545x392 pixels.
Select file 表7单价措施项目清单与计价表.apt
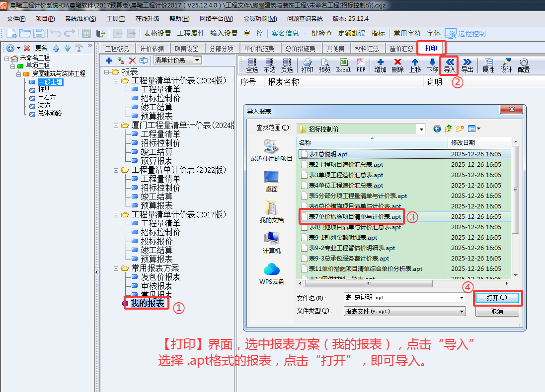(x=355, y=217)
